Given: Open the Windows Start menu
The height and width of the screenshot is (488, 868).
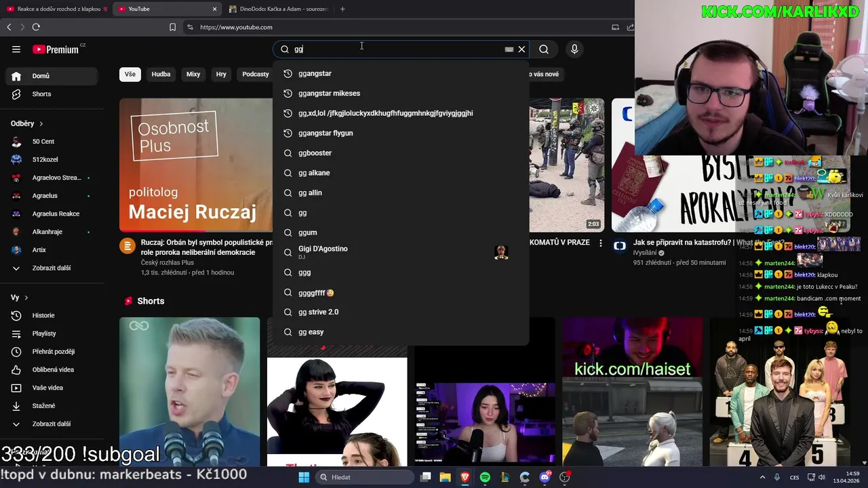Looking at the screenshot, I should click(x=304, y=477).
